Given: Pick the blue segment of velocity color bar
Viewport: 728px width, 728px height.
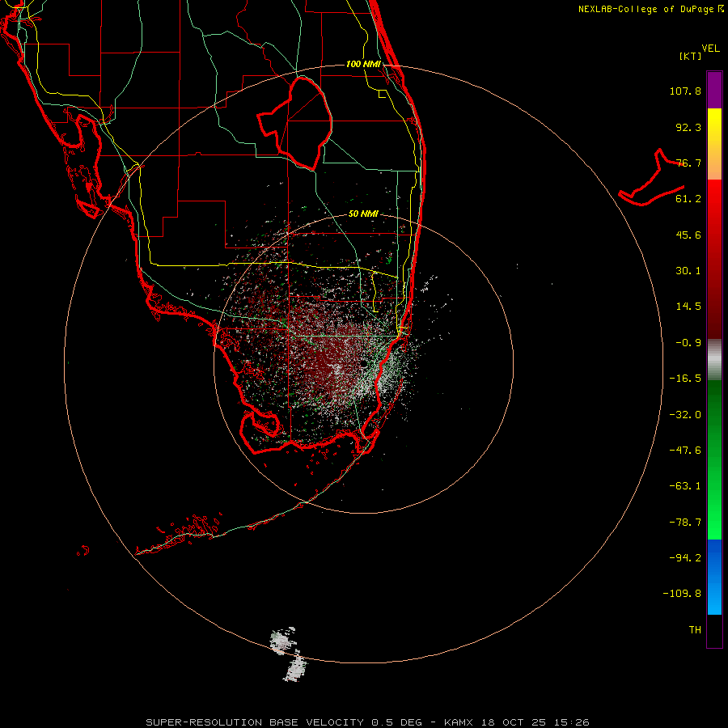Looking at the screenshot, I should click(714, 577).
